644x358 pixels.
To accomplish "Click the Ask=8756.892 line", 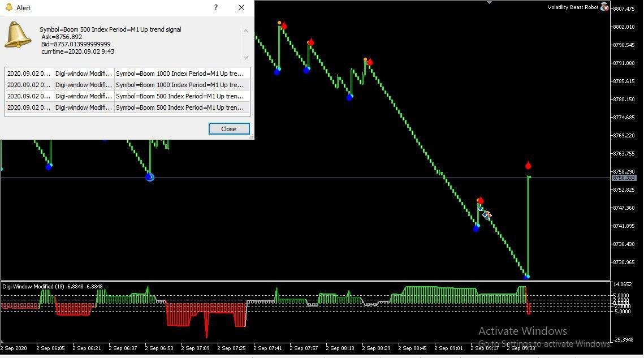I will pos(62,37).
